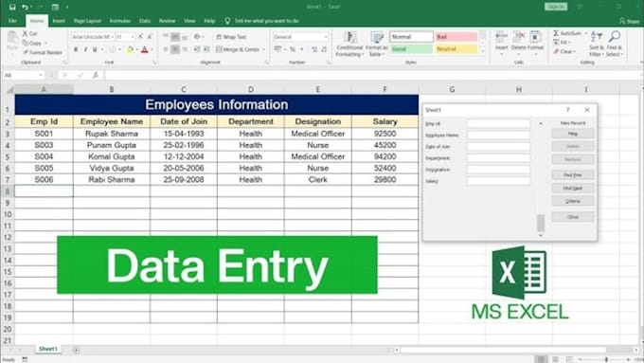Apply the Neutral cell style swatch

pos(456,49)
